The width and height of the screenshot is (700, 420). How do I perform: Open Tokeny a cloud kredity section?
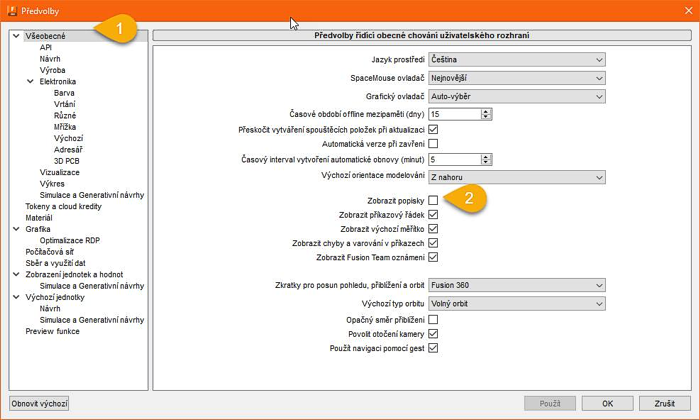coord(63,206)
